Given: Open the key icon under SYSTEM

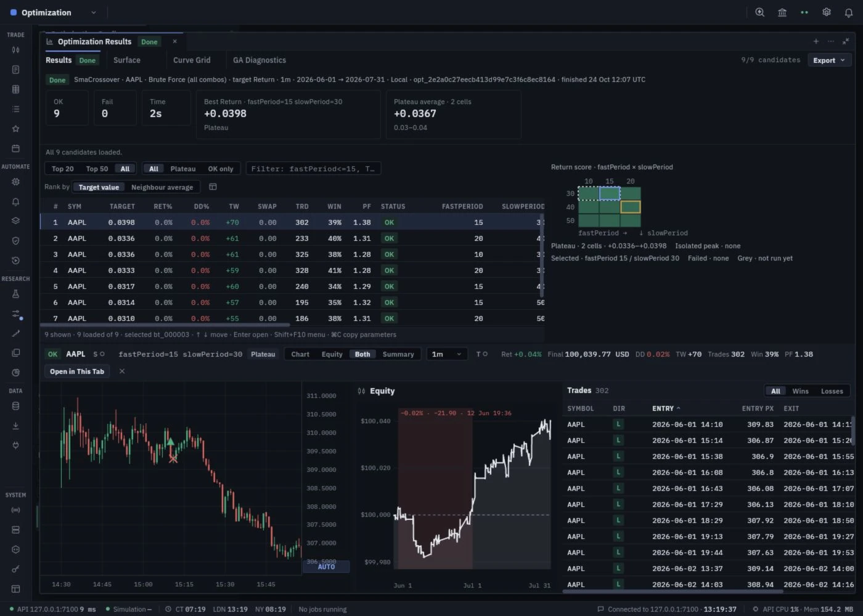Looking at the screenshot, I should (15, 569).
